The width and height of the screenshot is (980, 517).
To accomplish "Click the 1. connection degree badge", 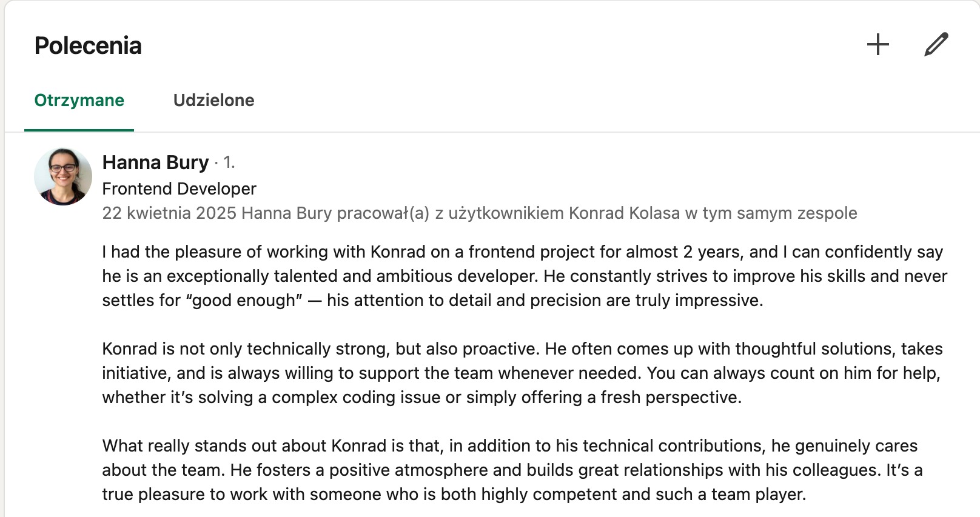I will tap(229, 162).
